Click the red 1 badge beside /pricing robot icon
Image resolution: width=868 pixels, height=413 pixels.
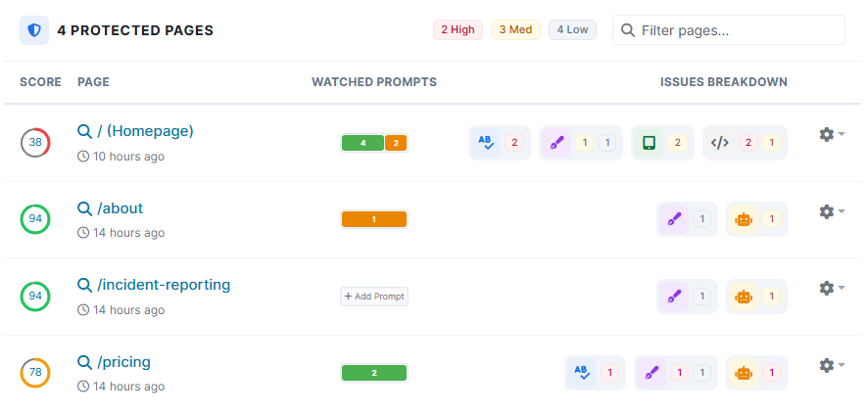[772, 373]
